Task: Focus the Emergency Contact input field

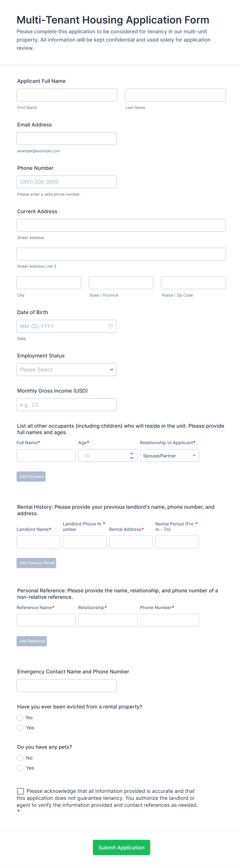Action: (66, 685)
